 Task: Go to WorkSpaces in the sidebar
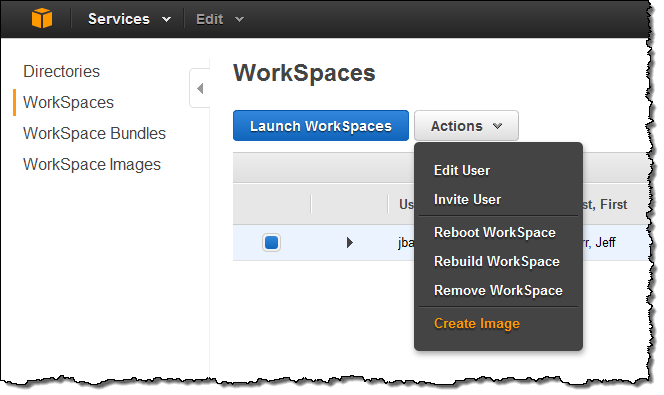coord(68,102)
